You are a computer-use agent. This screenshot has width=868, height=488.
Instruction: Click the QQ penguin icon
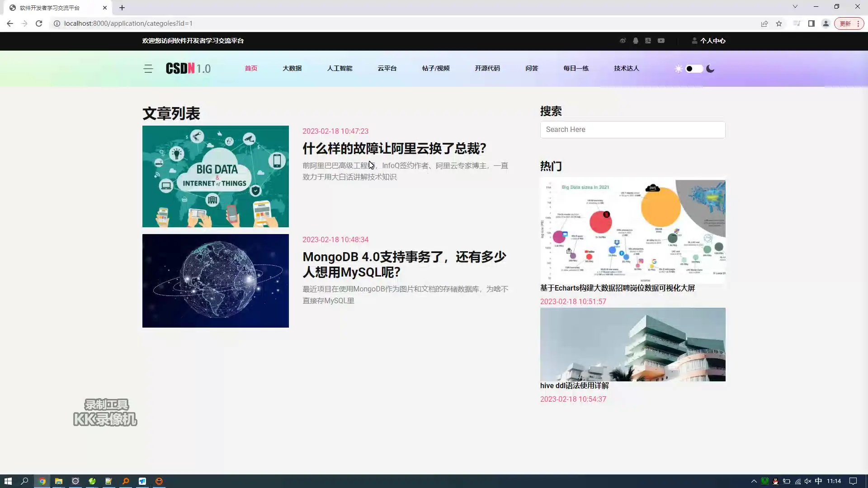click(636, 41)
